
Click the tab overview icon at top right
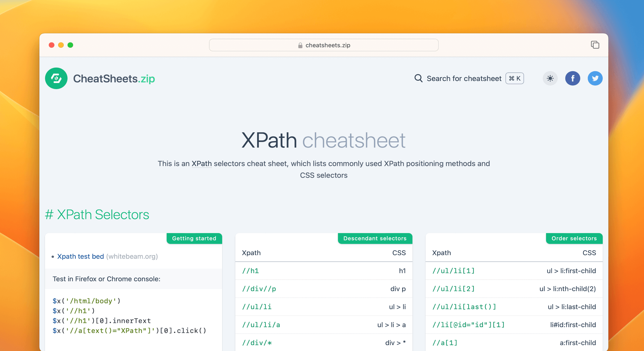pyautogui.click(x=595, y=45)
